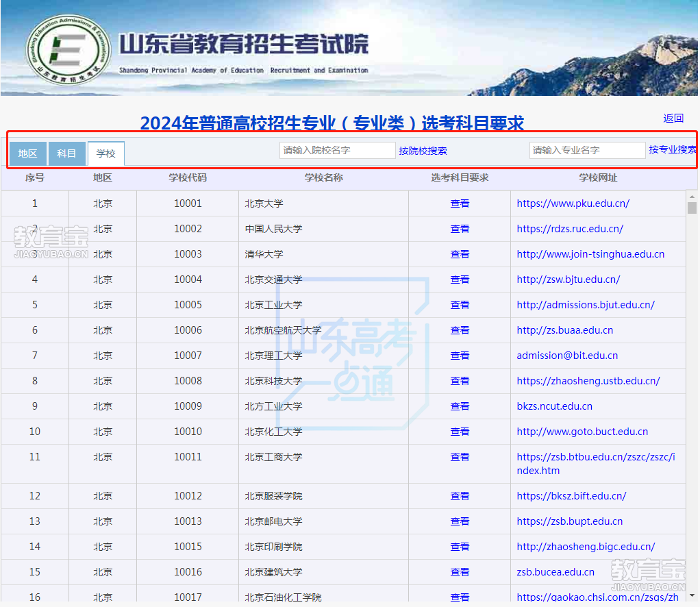Viewport: 700px width, 607px height.
Task: Click the 选考科目要求 column header
Action: (x=460, y=177)
